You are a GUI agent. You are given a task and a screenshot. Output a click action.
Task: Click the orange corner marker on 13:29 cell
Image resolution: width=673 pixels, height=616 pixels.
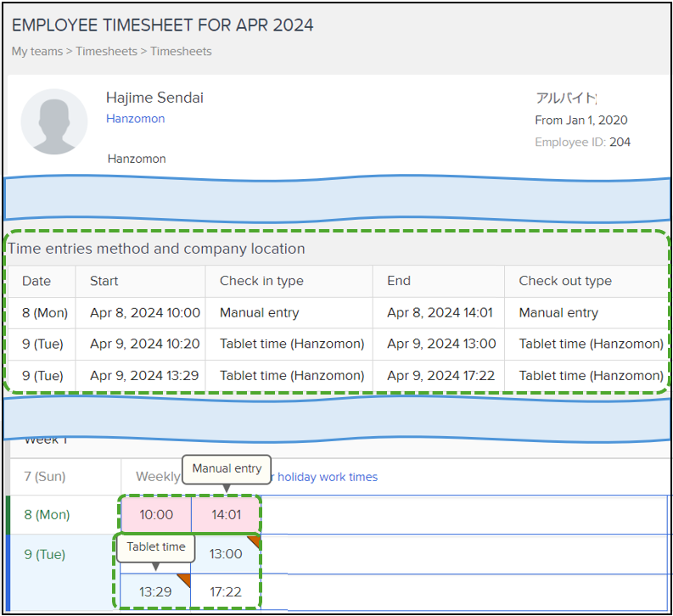point(184,579)
